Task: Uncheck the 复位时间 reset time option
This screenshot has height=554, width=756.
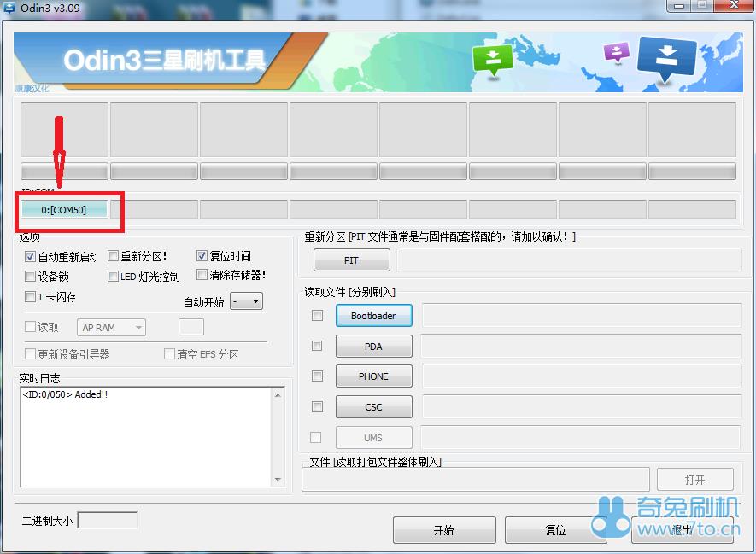Action: pos(202,256)
